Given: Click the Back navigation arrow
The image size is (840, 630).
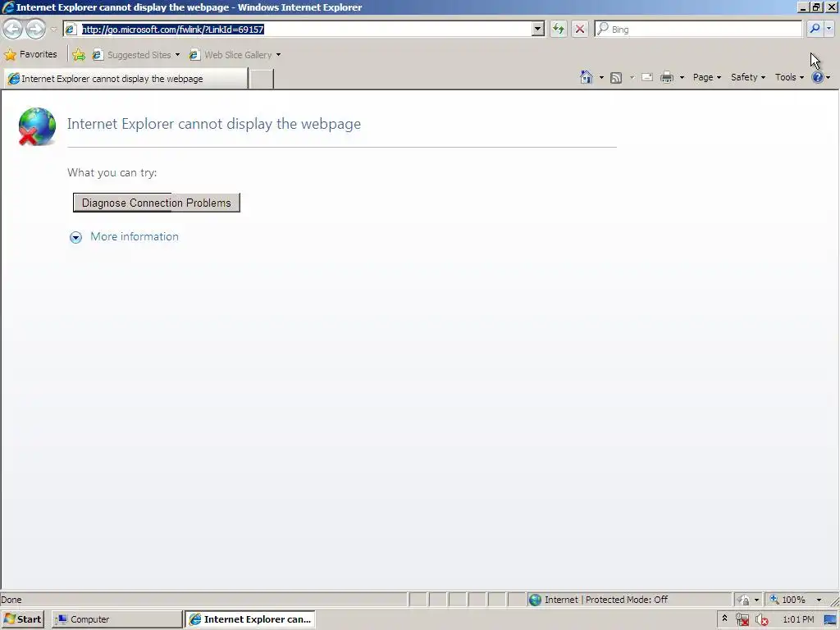Looking at the screenshot, I should [13, 29].
